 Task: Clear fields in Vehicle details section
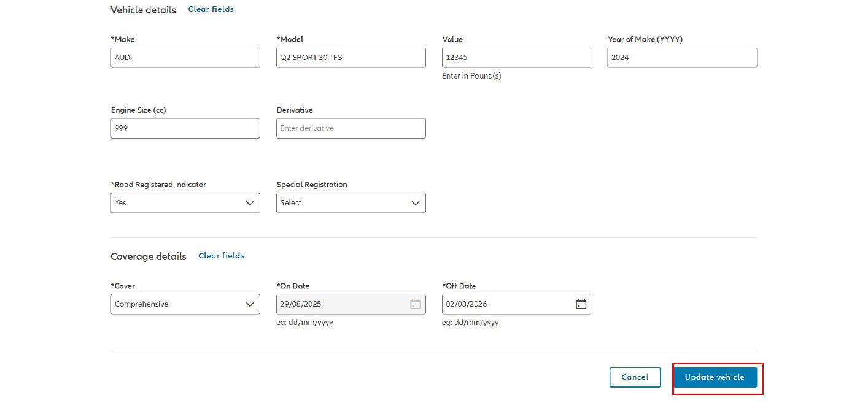tap(211, 9)
